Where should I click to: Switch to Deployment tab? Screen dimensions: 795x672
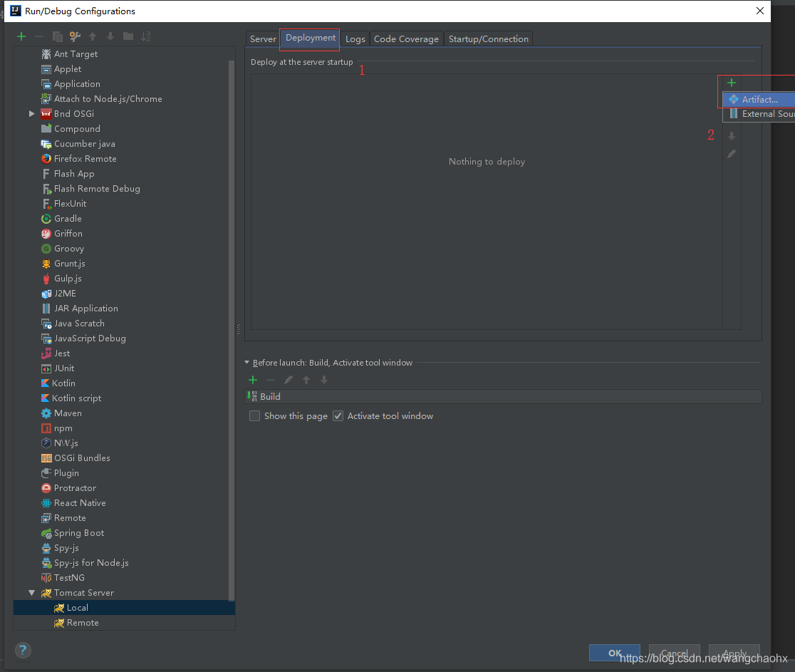coord(311,38)
